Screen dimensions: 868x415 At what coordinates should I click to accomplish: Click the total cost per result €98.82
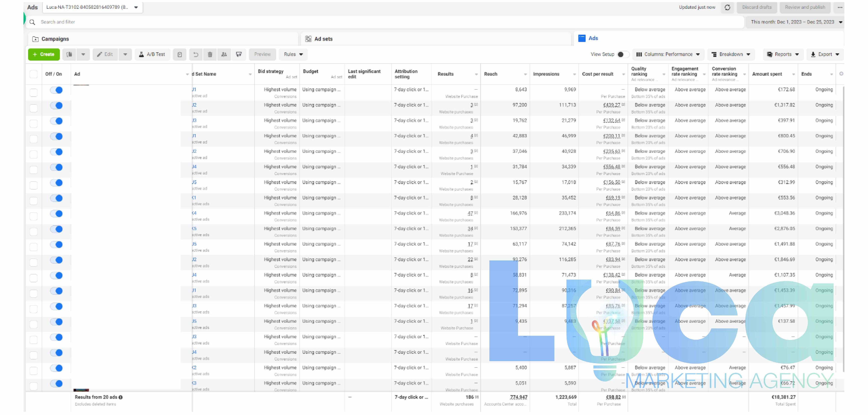613,397
